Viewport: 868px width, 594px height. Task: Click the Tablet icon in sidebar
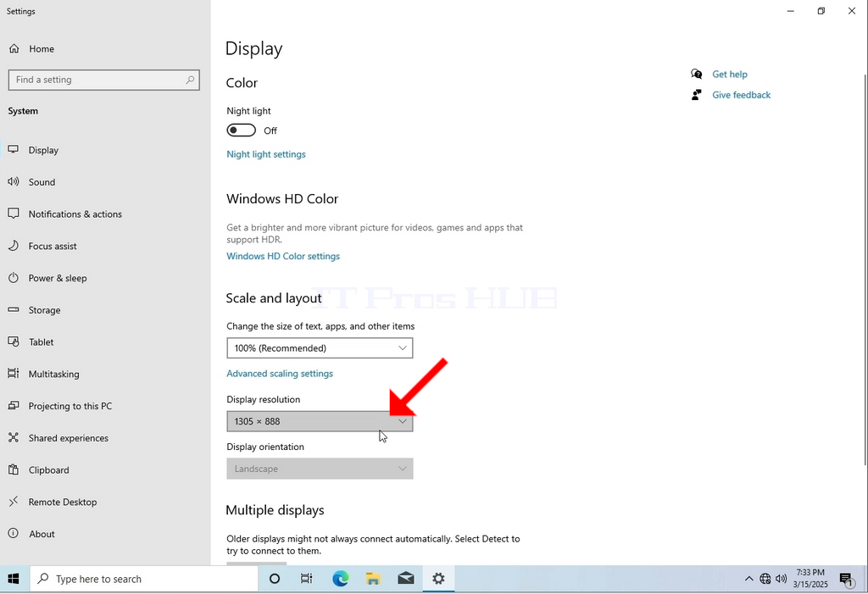[x=14, y=341]
